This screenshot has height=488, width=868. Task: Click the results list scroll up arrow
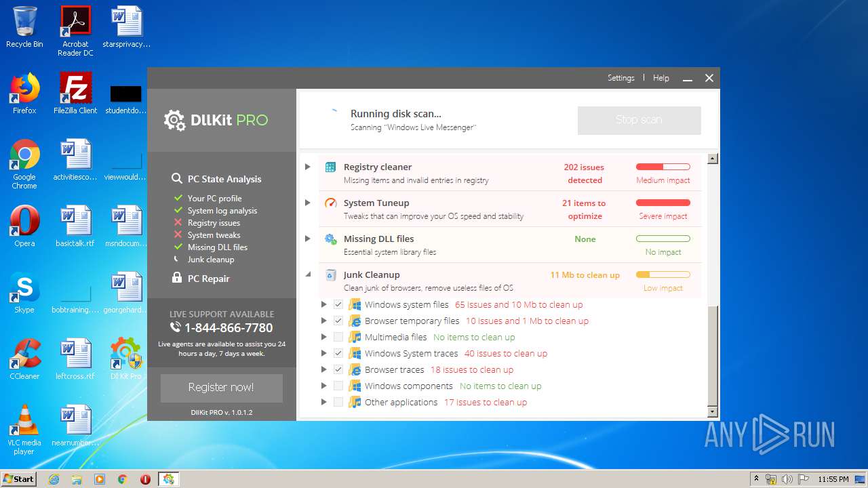coord(712,159)
